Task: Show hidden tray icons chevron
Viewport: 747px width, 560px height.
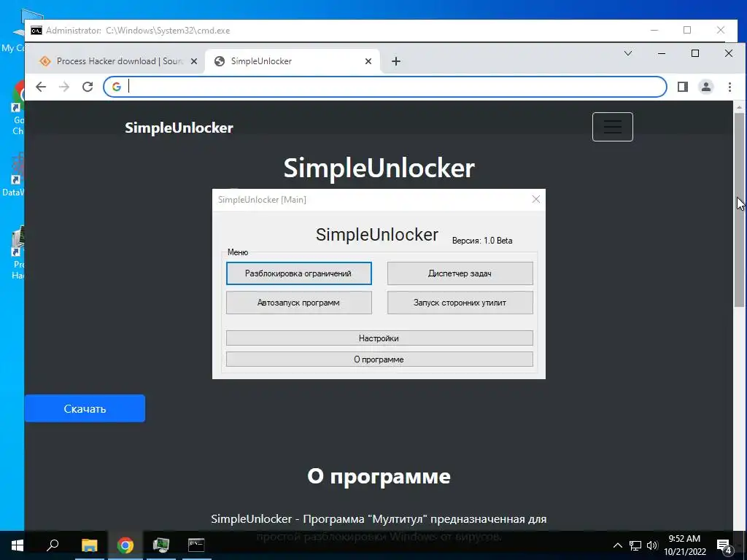Action: [x=617, y=545]
